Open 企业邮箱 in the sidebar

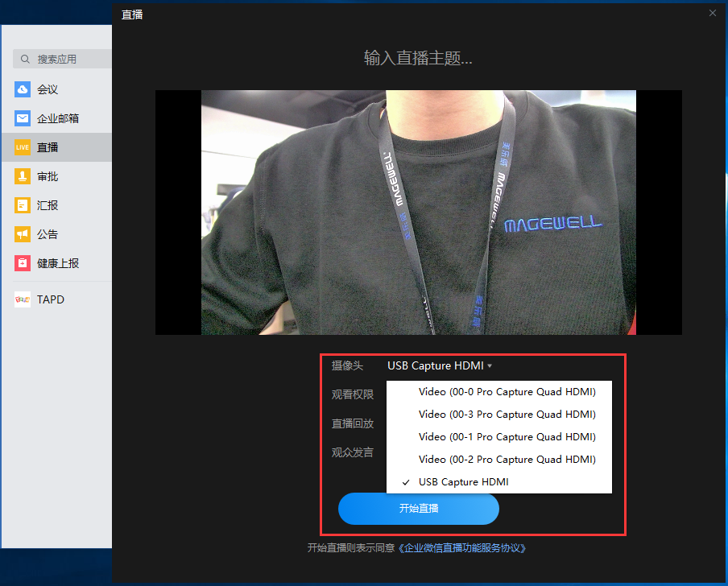(x=56, y=118)
